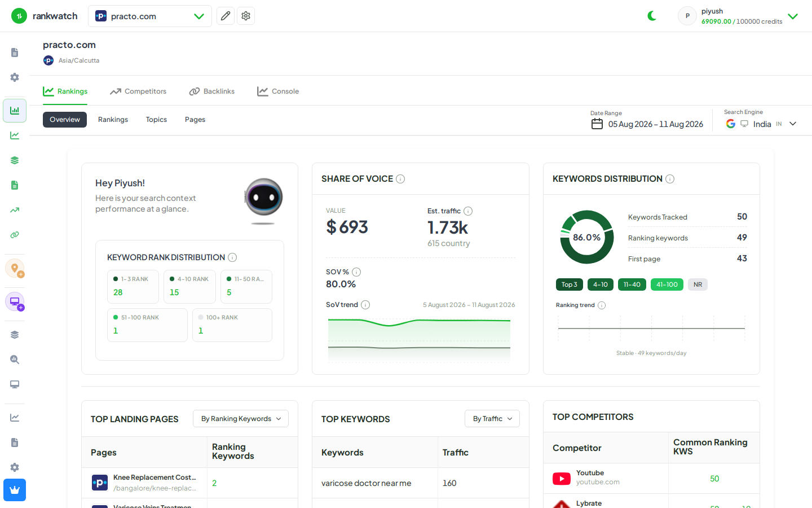Open the Youtube competitor entry
The width and height of the screenshot is (812, 508).
tap(590, 473)
